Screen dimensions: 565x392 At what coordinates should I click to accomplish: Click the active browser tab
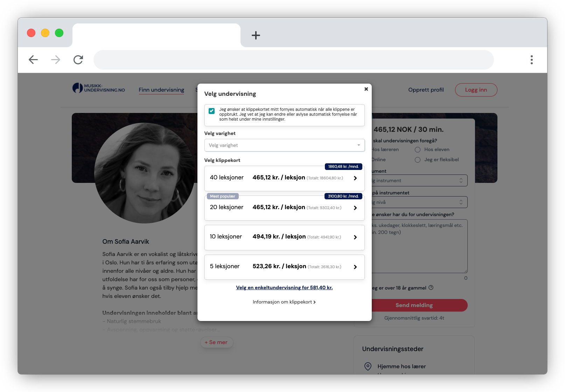[x=156, y=35]
